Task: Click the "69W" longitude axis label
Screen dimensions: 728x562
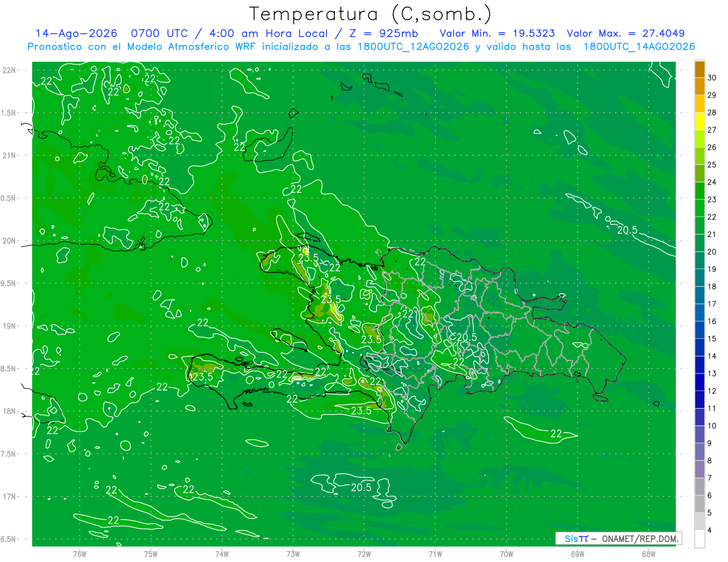Action: [x=577, y=554]
